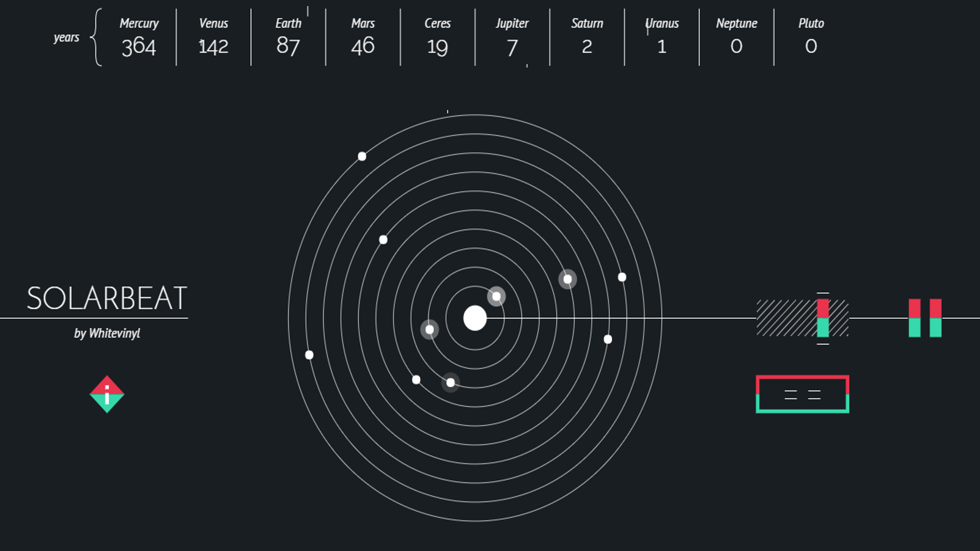
Task: Click the Pluto column label
Action: click(811, 23)
